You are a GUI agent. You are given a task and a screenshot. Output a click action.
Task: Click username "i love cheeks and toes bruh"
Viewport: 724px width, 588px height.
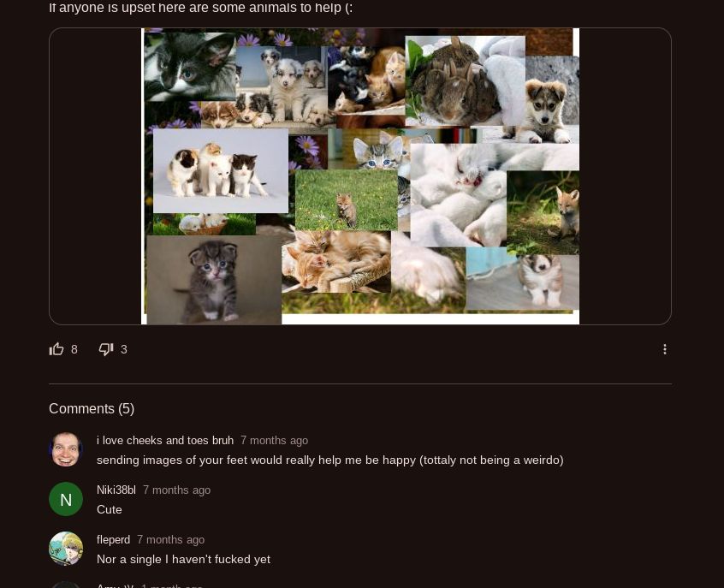[x=165, y=441]
